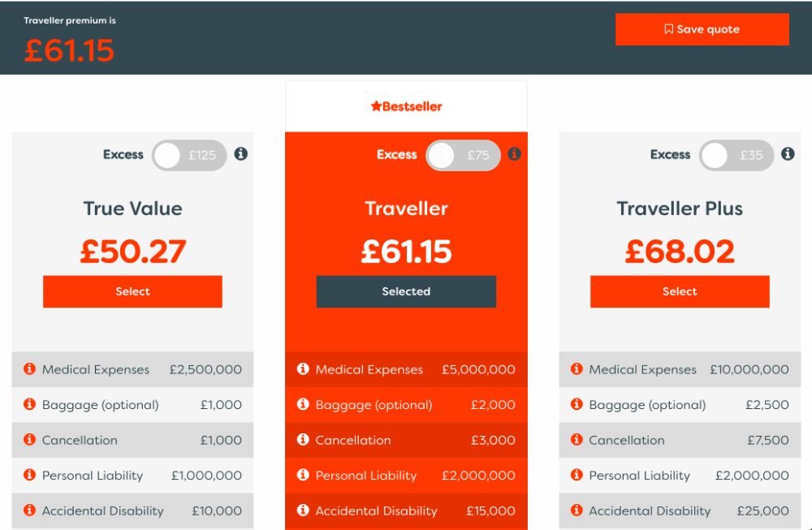
Task: Click the info icon next to Traveller excess
Action: (x=514, y=154)
